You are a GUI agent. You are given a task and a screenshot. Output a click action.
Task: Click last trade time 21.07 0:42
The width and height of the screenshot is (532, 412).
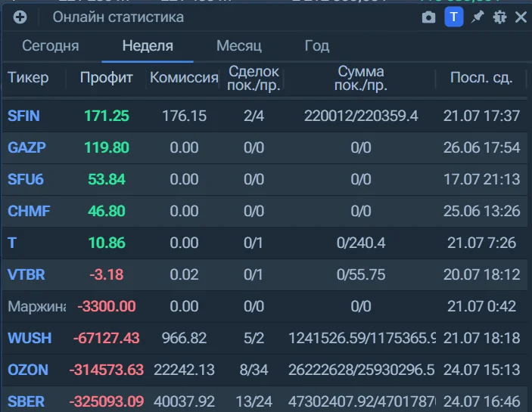tap(481, 306)
